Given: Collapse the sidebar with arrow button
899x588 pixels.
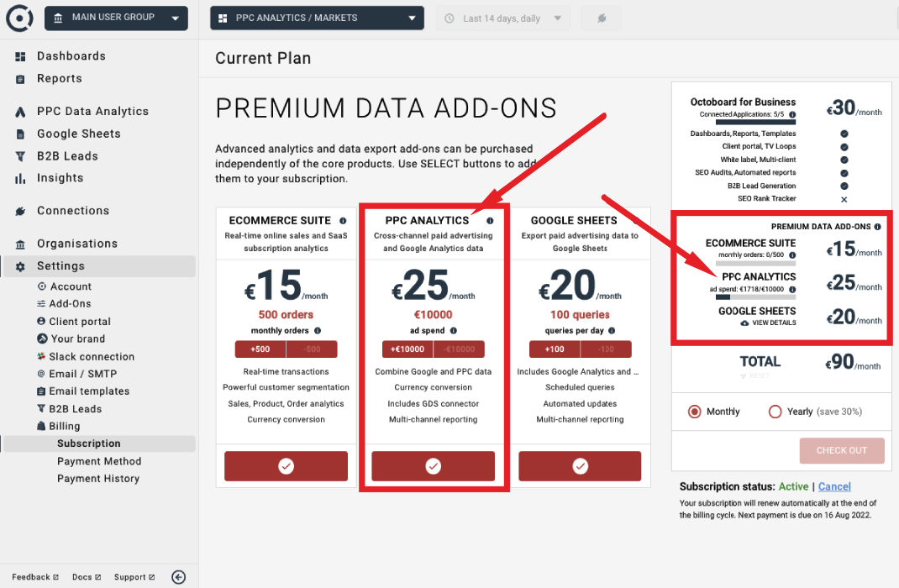Looking at the screenshot, I should click(x=179, y=577).
